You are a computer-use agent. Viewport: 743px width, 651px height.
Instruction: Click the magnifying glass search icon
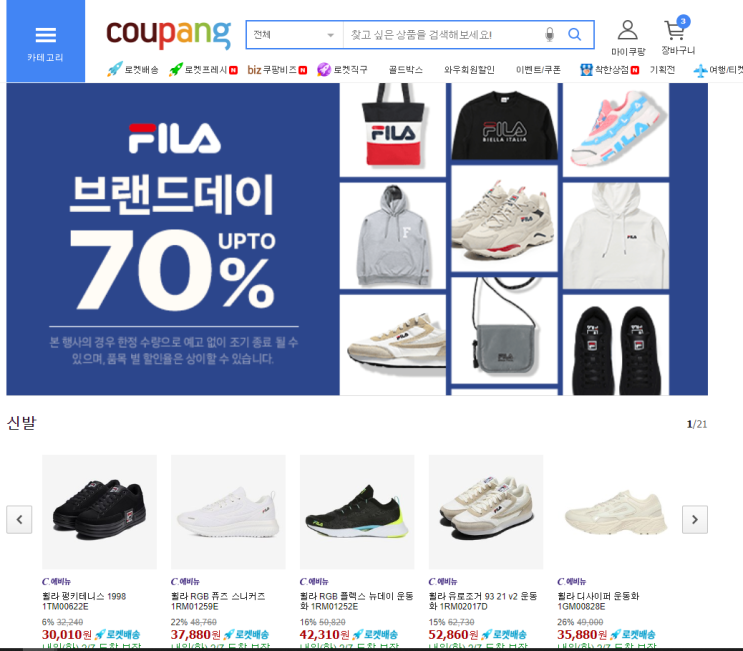(x=575, y=35)
